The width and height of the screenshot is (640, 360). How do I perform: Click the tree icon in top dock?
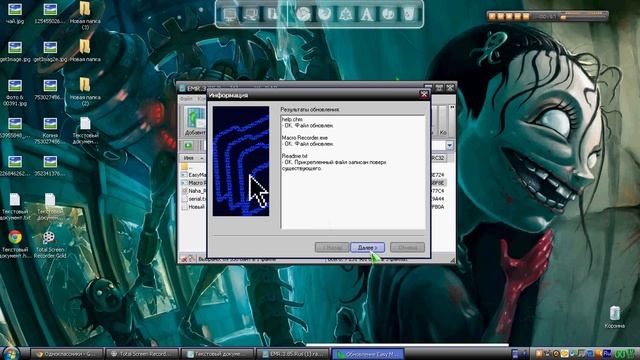346,14
